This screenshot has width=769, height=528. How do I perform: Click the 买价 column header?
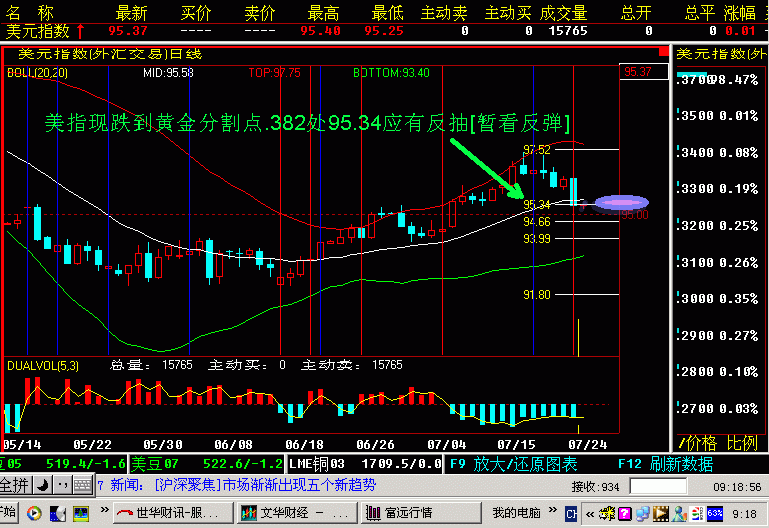196,13
